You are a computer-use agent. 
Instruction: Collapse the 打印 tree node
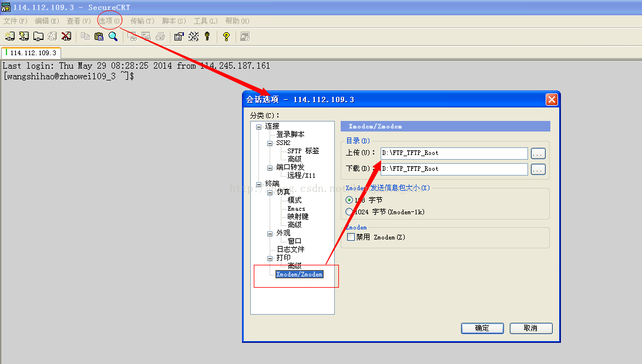point(270,258)
